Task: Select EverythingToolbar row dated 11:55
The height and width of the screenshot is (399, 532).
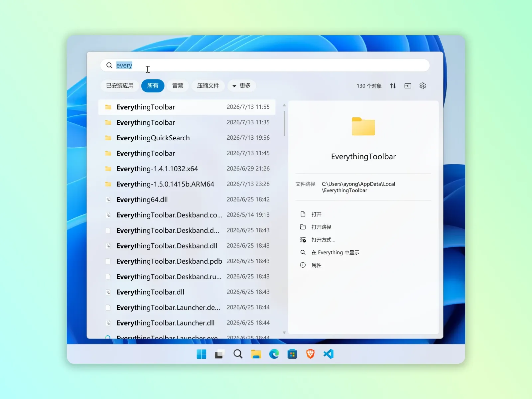Action: 187,107
